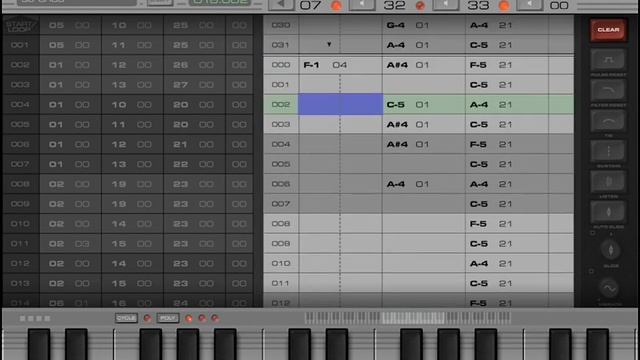Select value 11 in sequence row 001
The image size is (640, 360).
coord(119,45)
